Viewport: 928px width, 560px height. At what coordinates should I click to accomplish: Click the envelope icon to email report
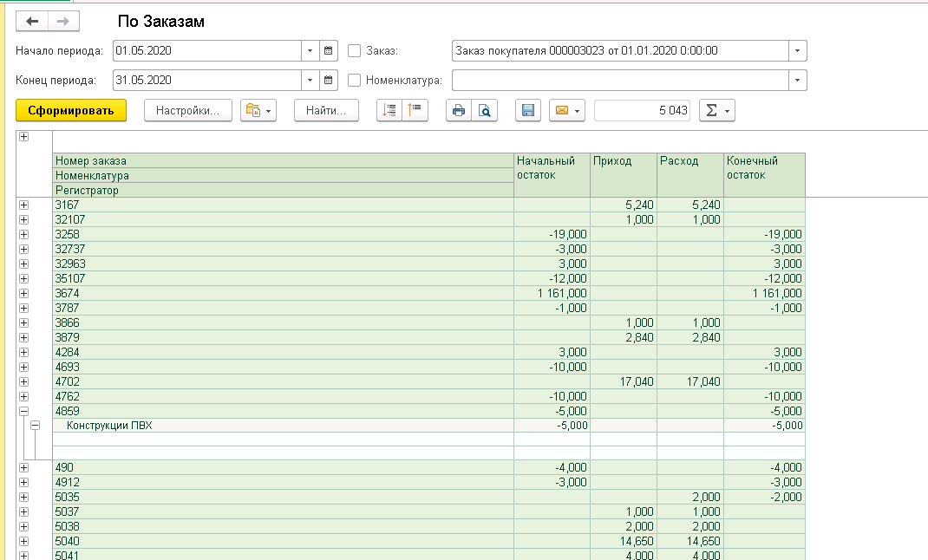pyautogui.click(x=561, y=110)
